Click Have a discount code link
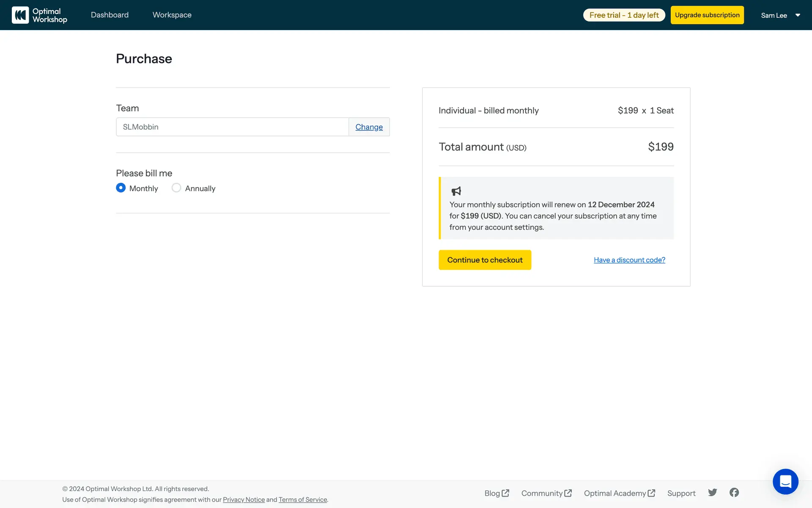Viewport: 812px width, 508px height. click(629, 260)
